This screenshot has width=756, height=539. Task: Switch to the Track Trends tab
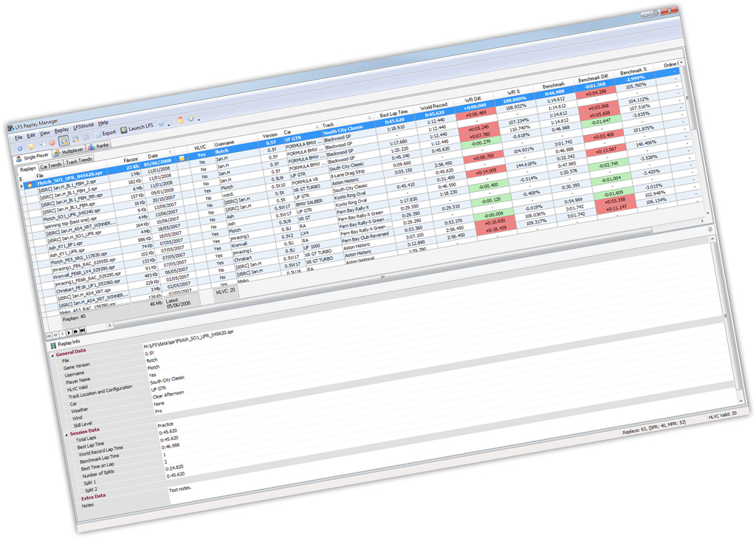(x=78, y=160)
